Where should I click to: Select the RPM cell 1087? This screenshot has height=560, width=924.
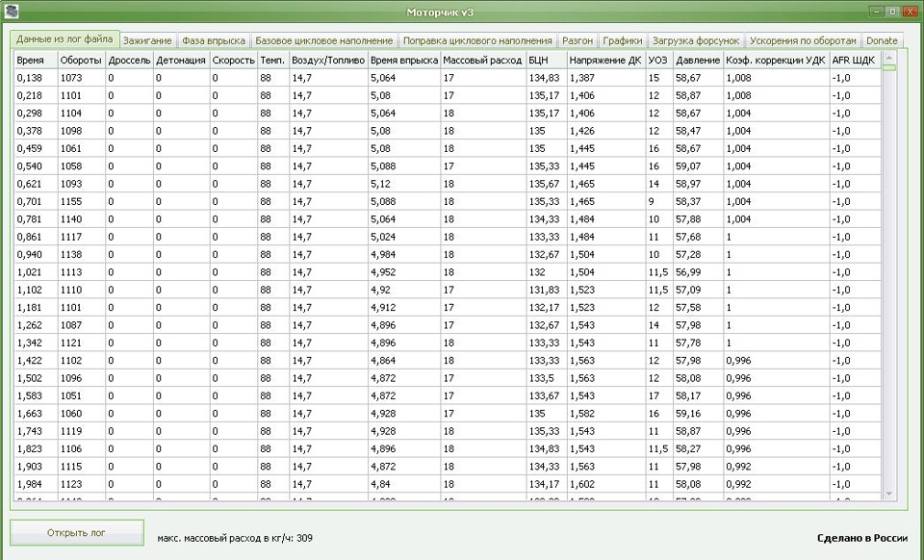81,325
